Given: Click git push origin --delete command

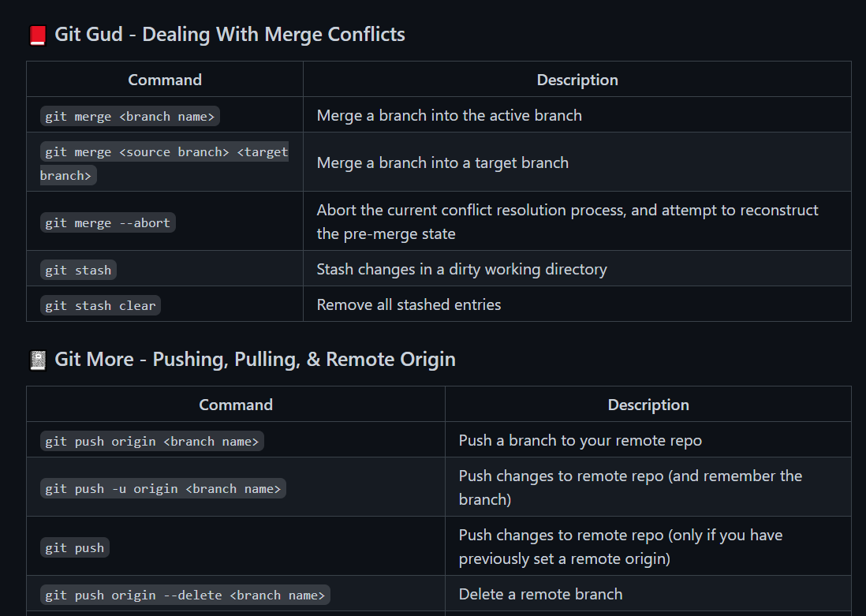Looking at the screenshot, I should click(185, 595).
